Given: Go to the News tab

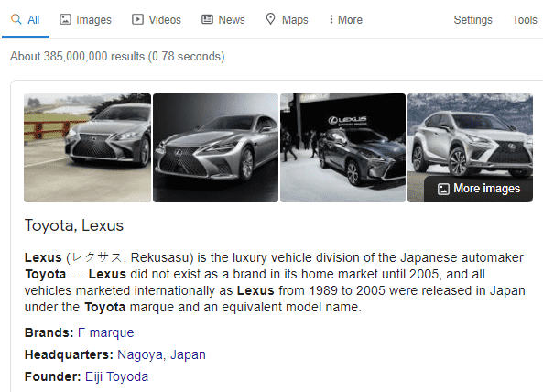Looking at the screenshot, I should click(x=223, y=20).
